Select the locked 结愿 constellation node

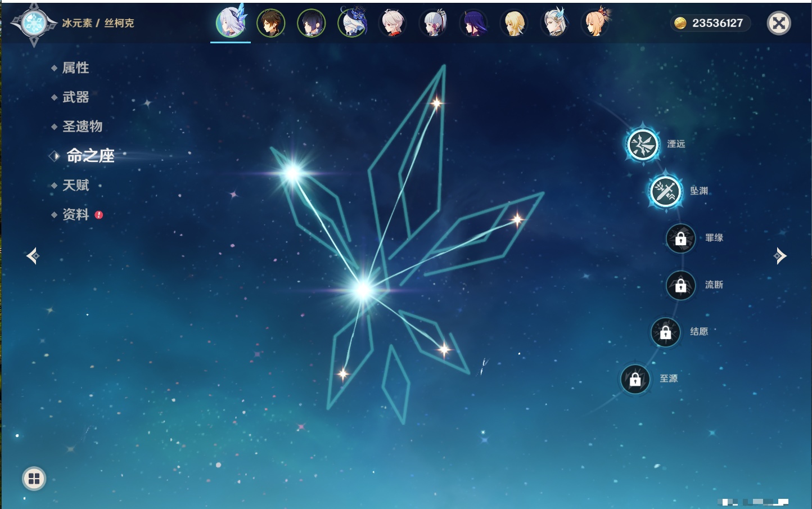tap(665, 332)
